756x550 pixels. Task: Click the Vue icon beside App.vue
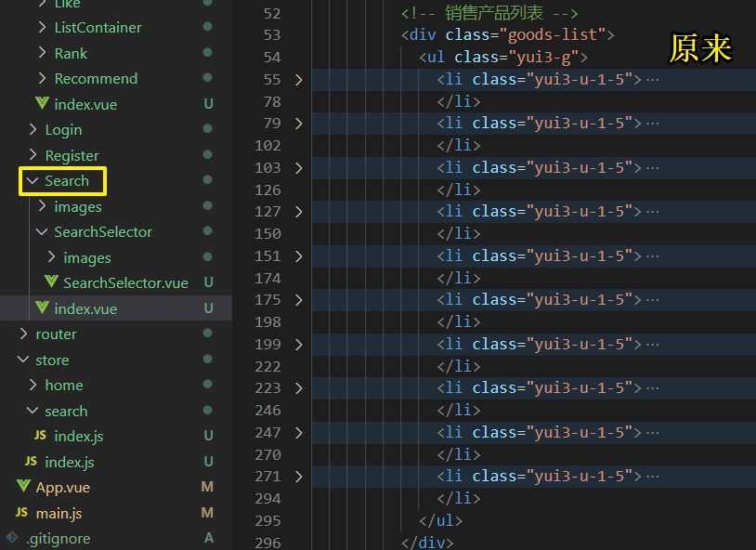[x=22, y=487]
